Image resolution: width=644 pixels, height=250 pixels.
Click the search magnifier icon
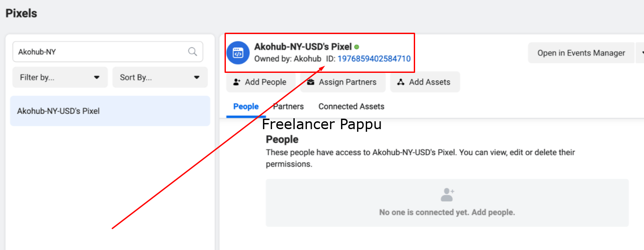tap(192, 51)
